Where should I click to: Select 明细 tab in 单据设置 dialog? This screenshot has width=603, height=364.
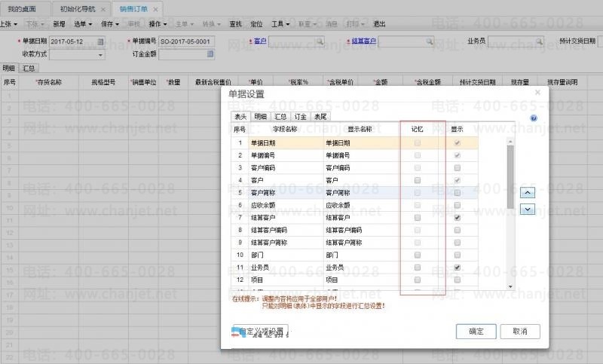tap(260, 117)
